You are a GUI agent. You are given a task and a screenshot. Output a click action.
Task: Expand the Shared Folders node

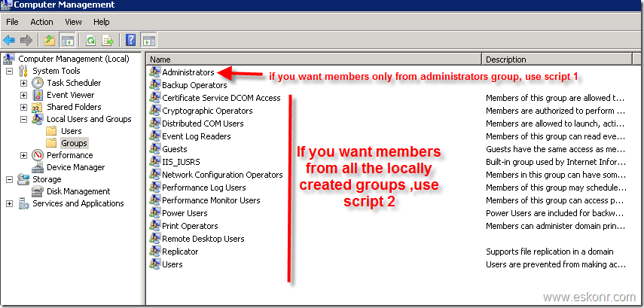[x=24, y=107]
